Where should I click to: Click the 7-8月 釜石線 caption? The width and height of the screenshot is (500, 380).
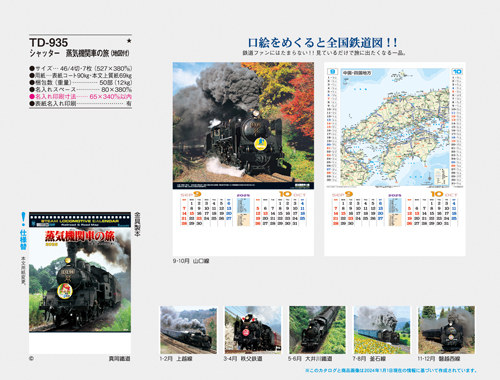(x=369, y=359)
